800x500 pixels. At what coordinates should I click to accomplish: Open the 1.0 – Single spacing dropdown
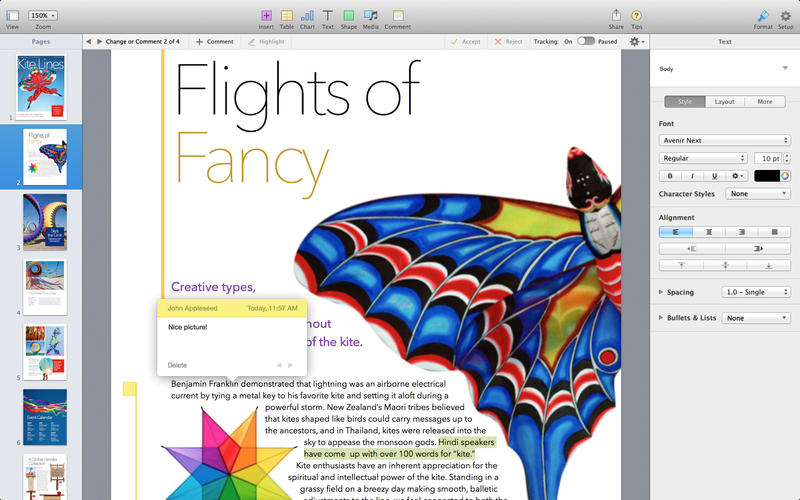pyautogui.click(x=756, y=292)
